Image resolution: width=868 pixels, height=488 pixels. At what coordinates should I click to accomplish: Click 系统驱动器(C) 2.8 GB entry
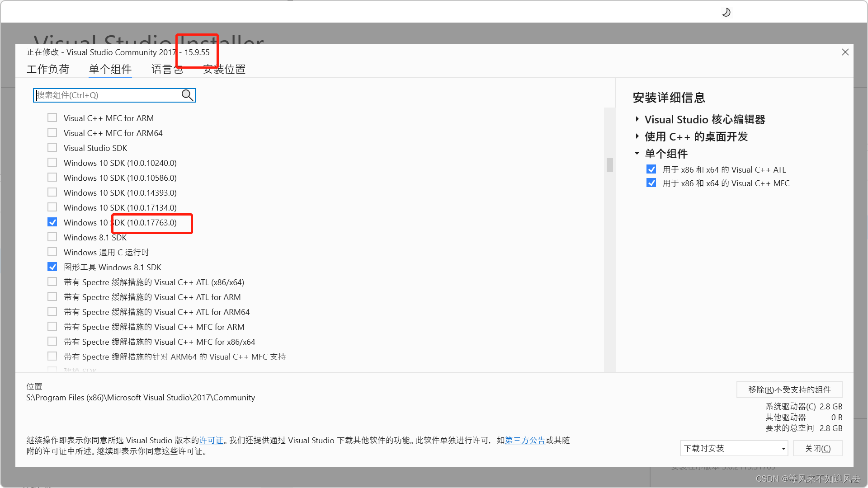[804, 406]
